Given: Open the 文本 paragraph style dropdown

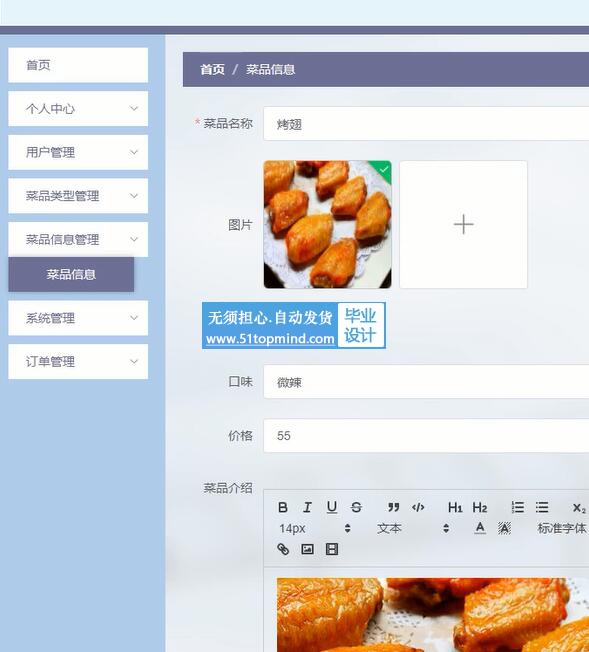Looking at the screenshot, I should click(413, 529).
